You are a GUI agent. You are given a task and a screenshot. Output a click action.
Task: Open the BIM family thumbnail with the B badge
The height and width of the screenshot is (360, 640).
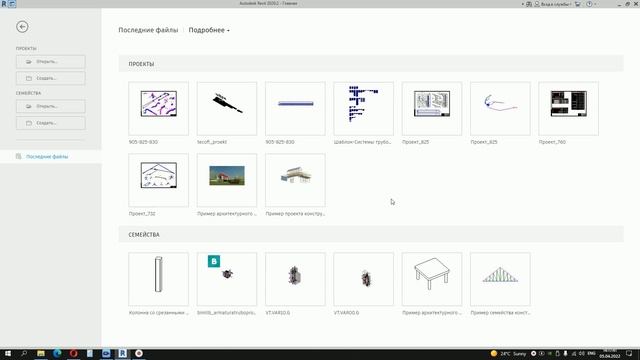point(227,279)
